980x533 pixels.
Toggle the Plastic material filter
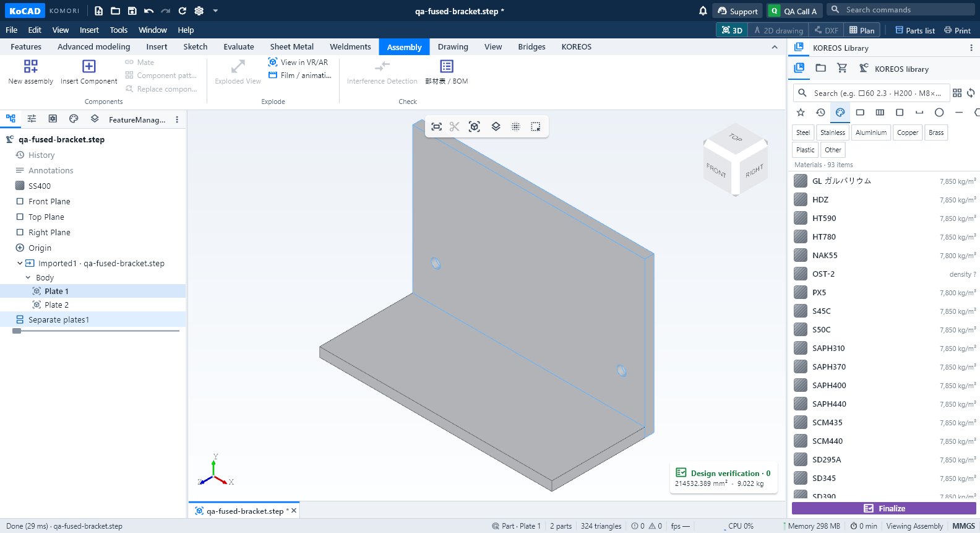(806, 150)
